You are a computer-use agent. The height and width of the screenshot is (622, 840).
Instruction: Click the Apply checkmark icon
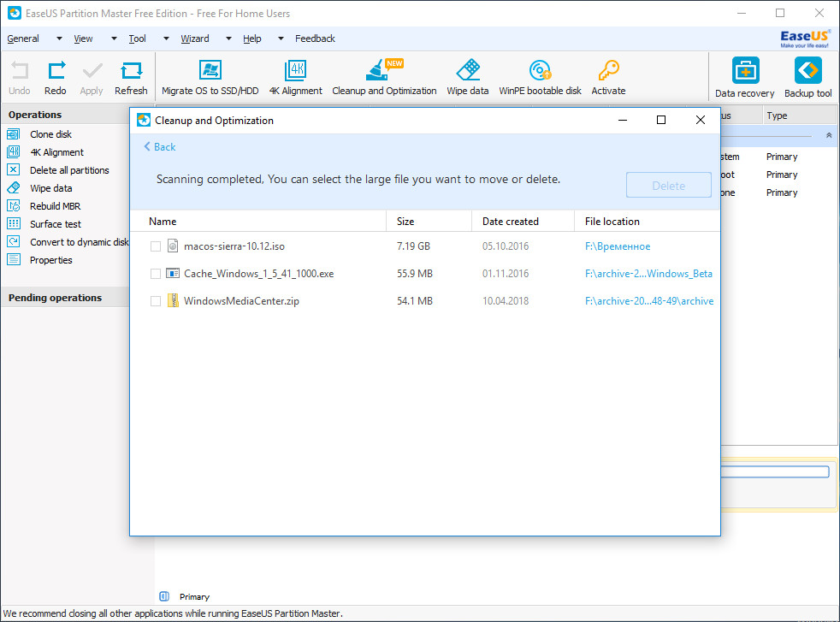tap(92, 70)
